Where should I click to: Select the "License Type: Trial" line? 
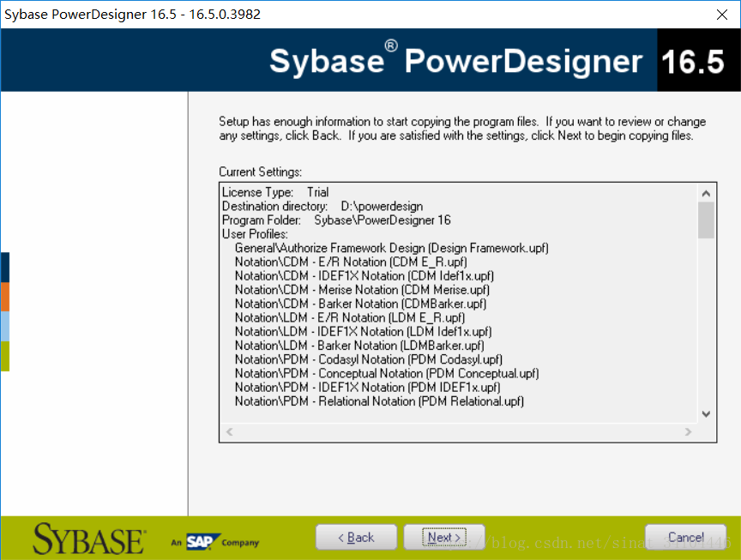click(275, 192)
